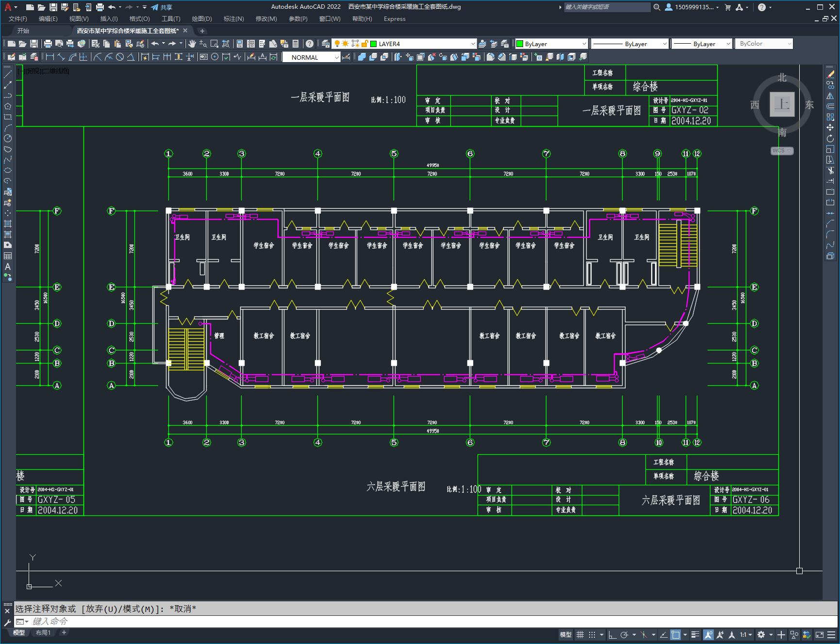Viewport: 840px width, 644px height.
Task: Toggle Polar tracking in status bar
Action: pos(625,634)
